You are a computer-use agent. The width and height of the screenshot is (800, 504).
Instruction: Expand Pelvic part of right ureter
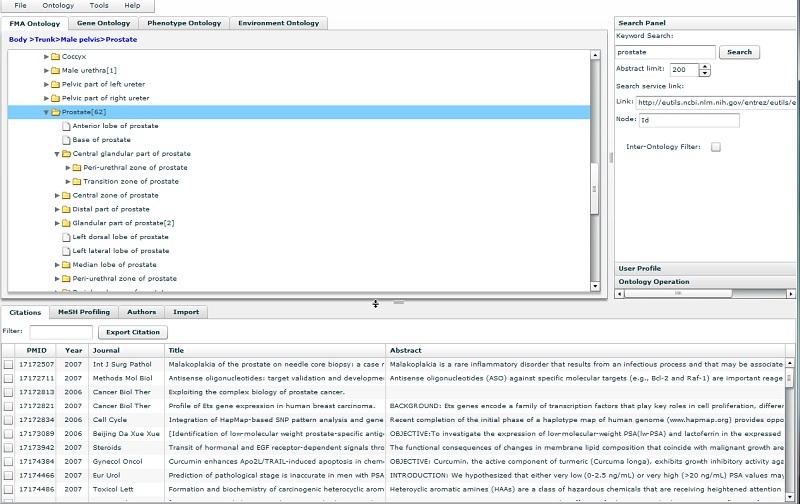tap(46, 98)
